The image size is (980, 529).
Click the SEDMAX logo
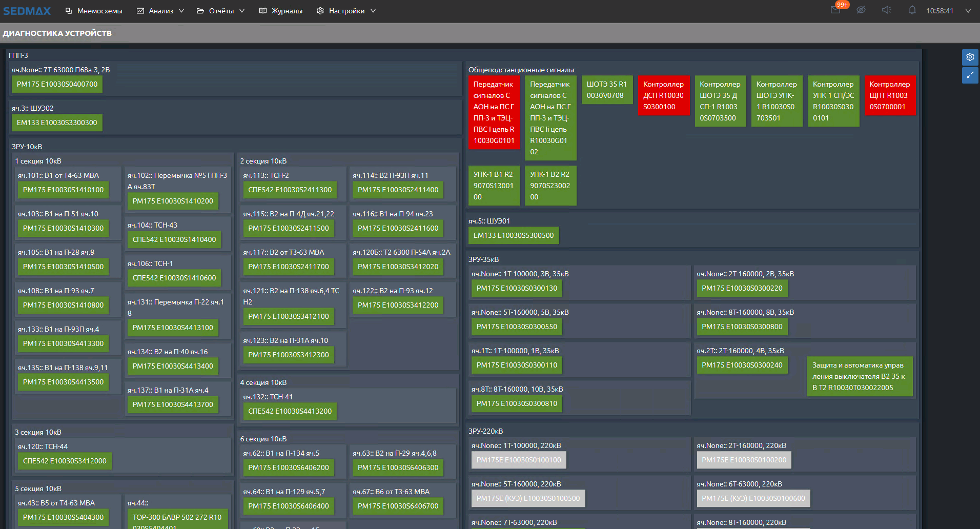coord(27,11)
